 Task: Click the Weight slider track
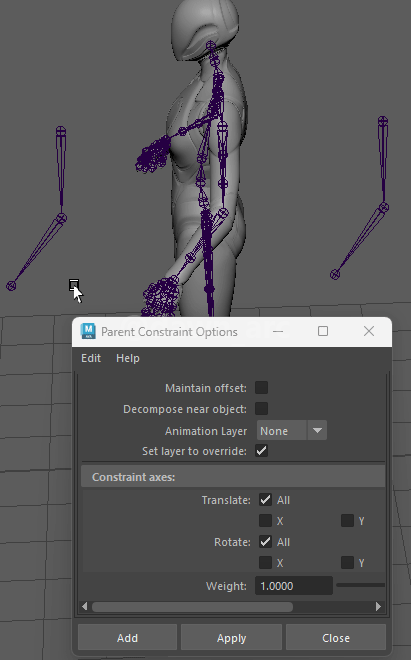pos(360,585)
